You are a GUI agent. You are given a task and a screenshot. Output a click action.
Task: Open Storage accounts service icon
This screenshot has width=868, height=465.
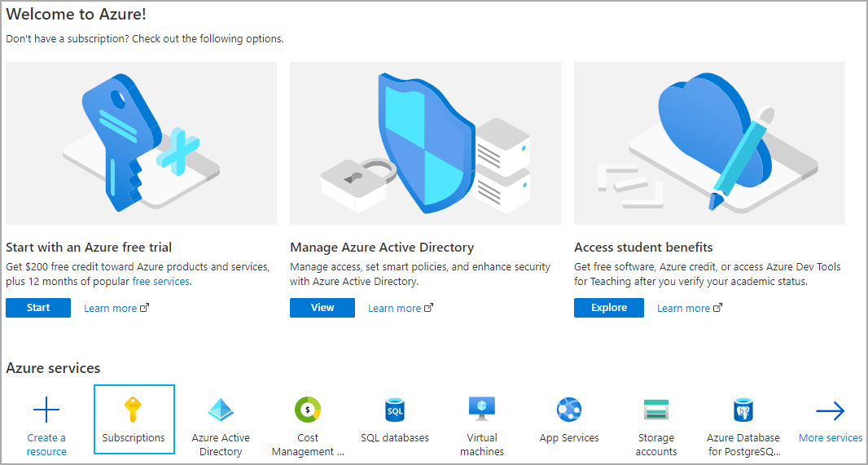pos(656,410)
